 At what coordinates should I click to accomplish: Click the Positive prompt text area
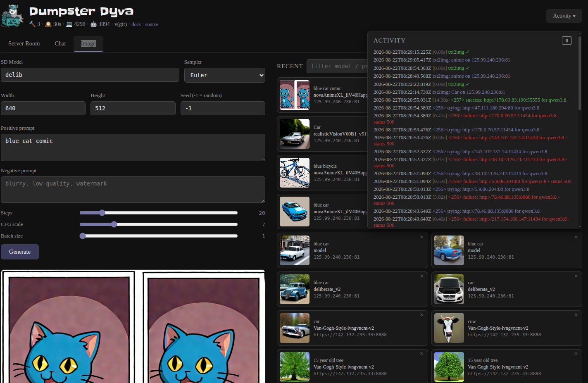pos(133,147)
